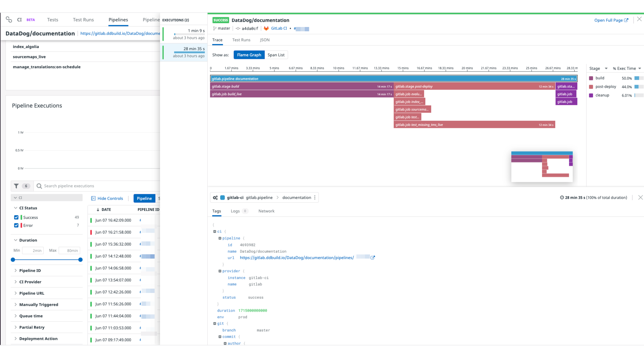The height and width of the screenshot is (346, 644).
Task: Click the filter funnel icon
Action: 16,186
